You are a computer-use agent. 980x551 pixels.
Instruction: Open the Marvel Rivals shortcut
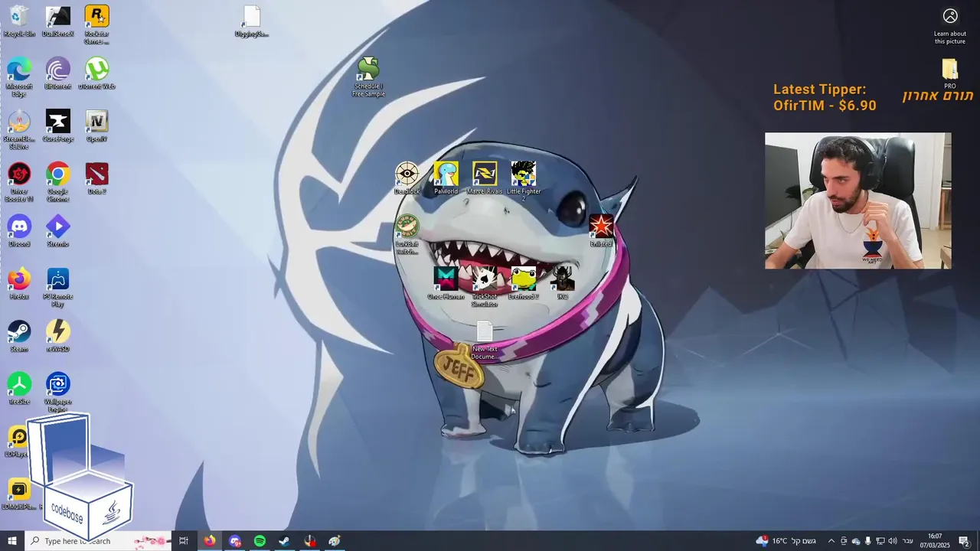485,178
